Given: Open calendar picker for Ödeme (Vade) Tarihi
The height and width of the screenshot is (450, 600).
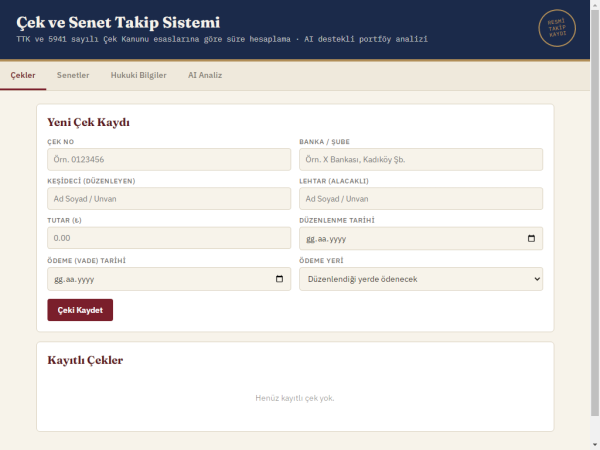Looking at the screenshot, I should click(279, 279).
